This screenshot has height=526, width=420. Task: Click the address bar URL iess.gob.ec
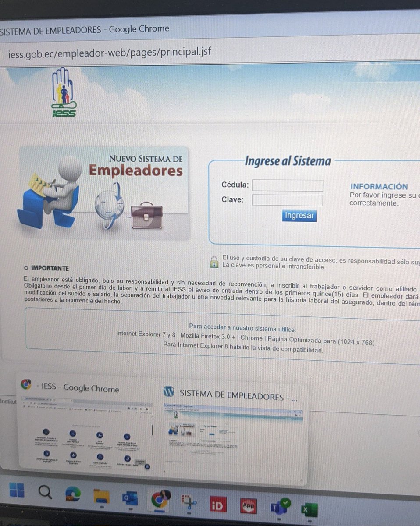(110, 53)
